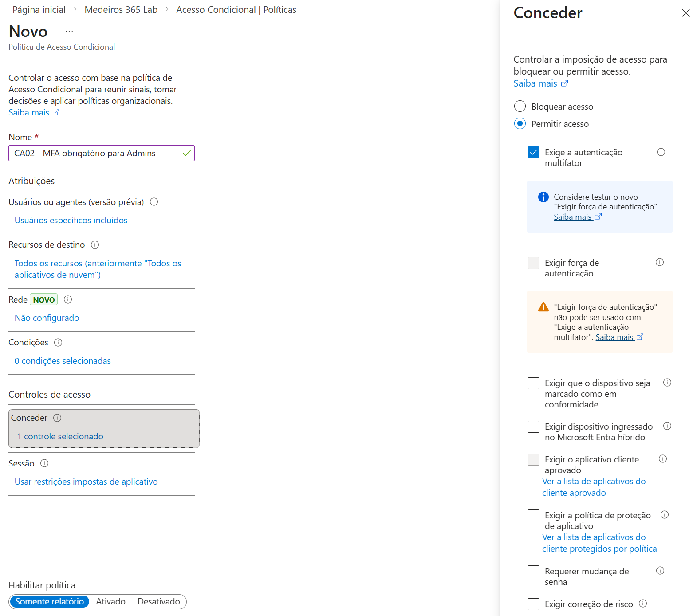
Task: Open 0 condições selecionadas settings
Action: tap(63, 361)
